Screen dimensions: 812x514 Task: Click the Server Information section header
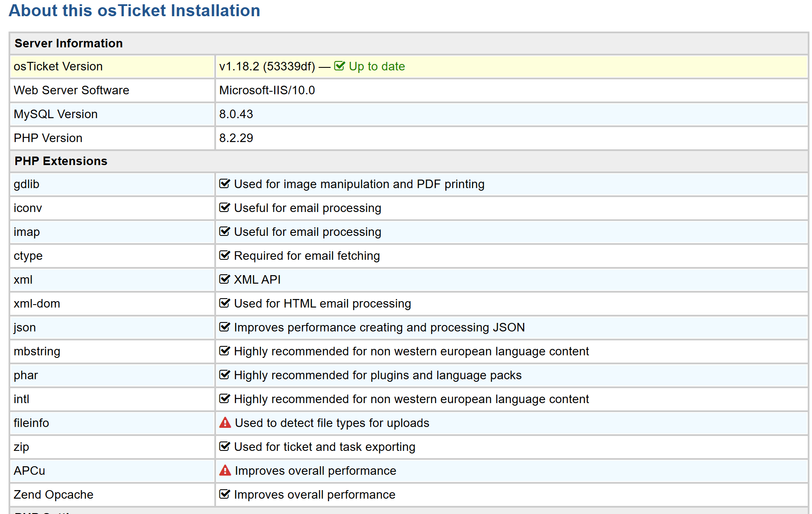[69, 44]
